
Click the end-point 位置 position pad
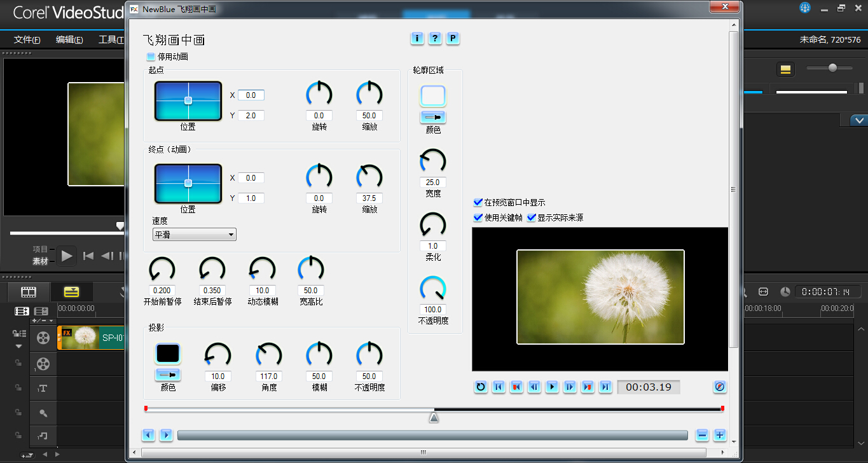click(x=188, y=183)
